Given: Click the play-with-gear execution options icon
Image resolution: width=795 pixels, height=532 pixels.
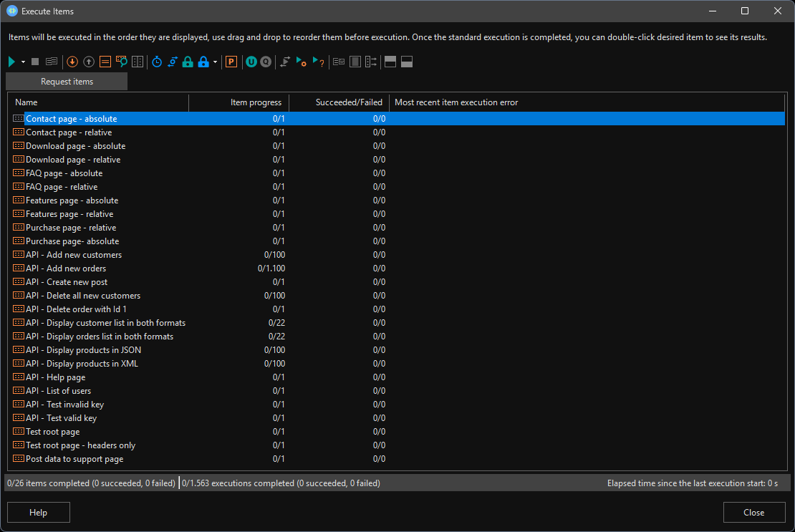Looking at the screenshot, I should pos(299,62).
